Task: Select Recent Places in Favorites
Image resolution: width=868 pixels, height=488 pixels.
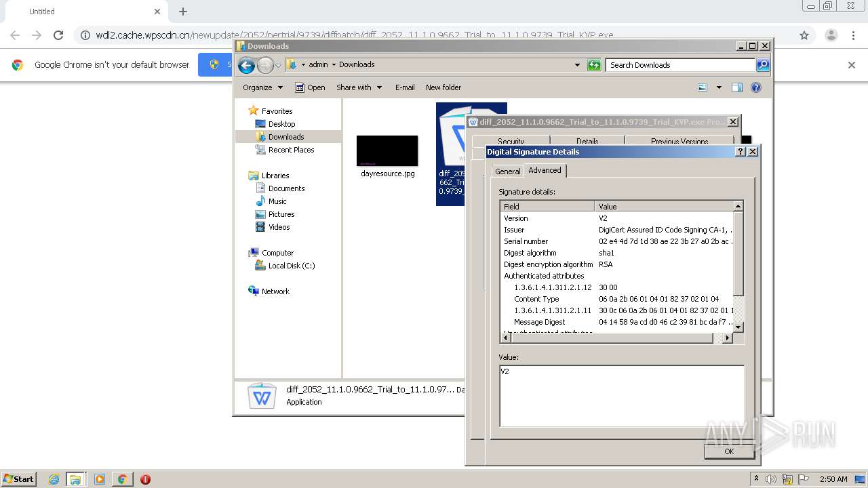Action: [291, 150]
